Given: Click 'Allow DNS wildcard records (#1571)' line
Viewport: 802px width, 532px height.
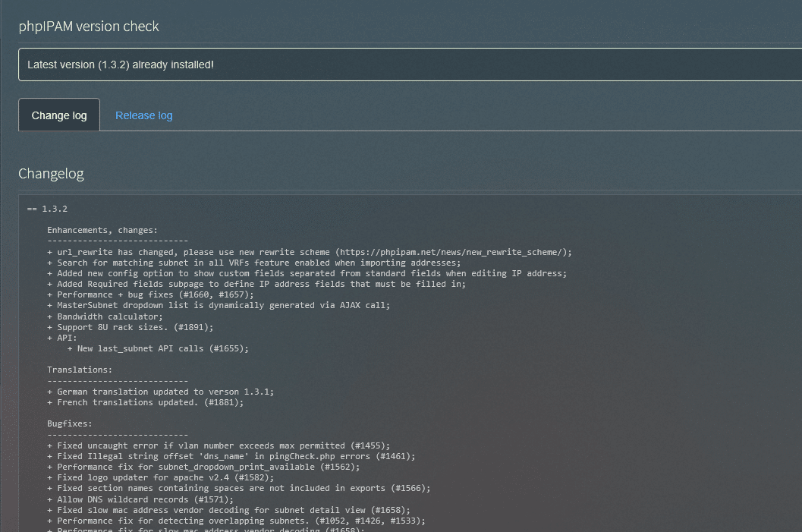Looking at the screenshot, I should [140, 500].
